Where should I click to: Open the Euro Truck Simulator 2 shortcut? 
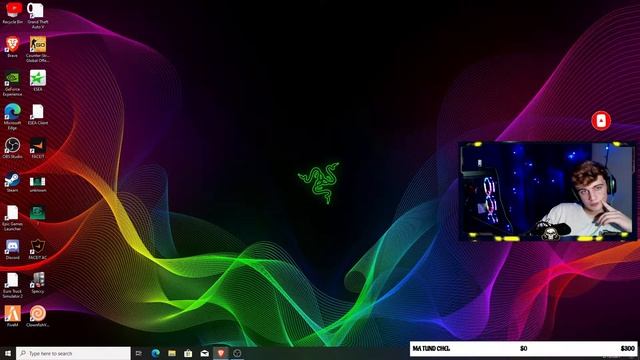pos(12,286)
